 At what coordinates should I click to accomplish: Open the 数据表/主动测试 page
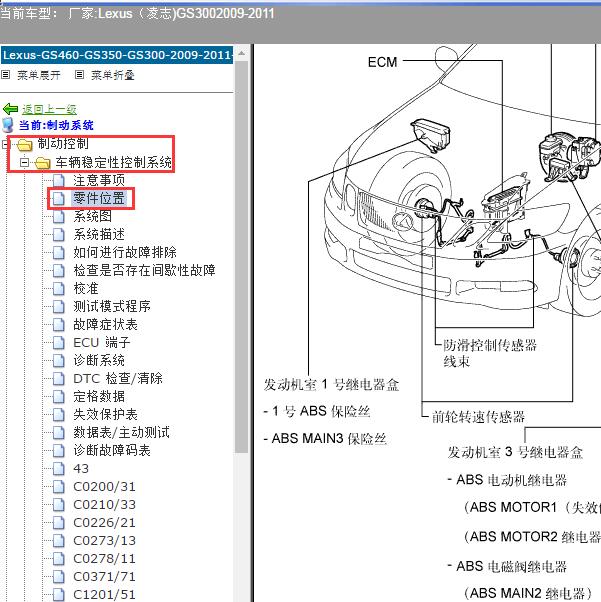point(121,433)
